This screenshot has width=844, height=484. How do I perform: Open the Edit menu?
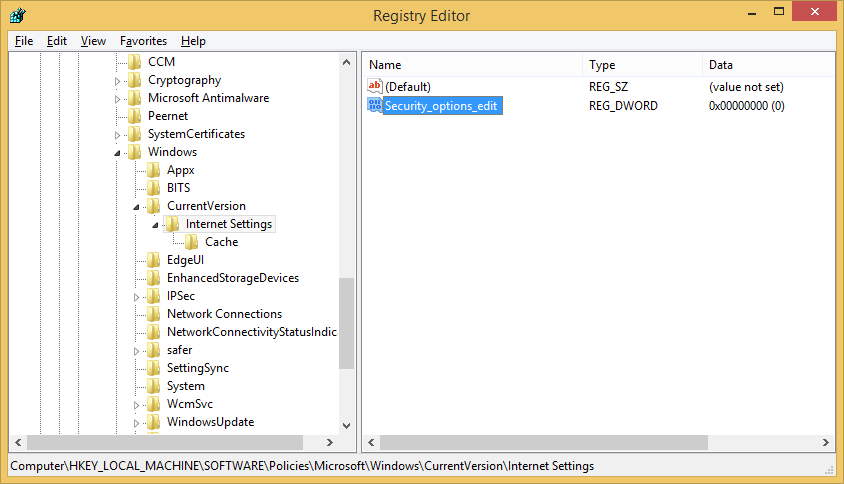[57, 41]
